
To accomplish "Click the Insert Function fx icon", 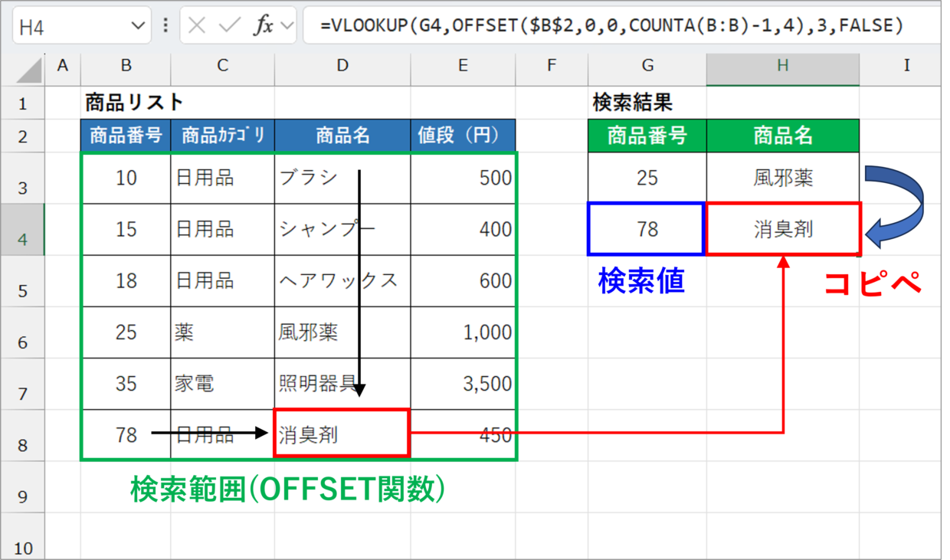I will click(x=264, y=26).
